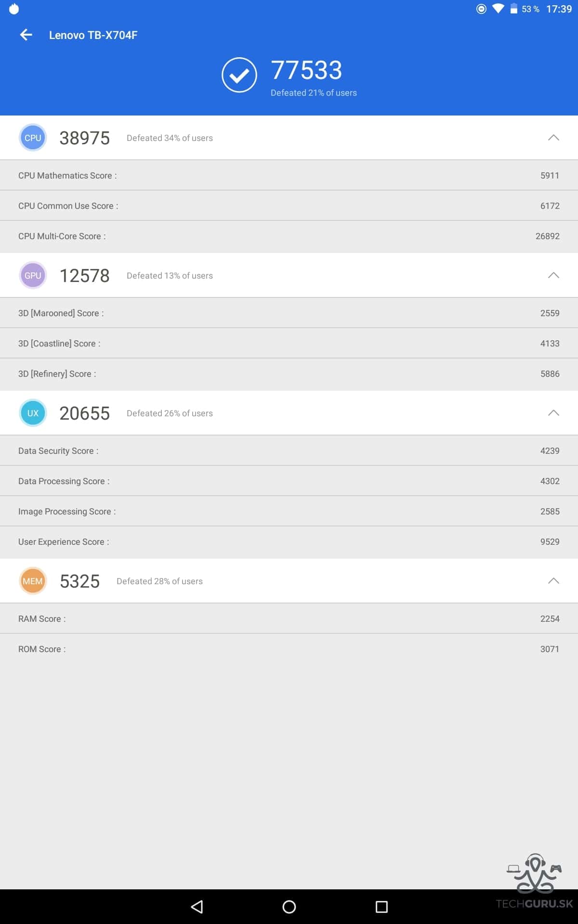This screenshot has height=924, width=578.
Task: Tap the orange MEM badge icon
Action: coord(33,581)
